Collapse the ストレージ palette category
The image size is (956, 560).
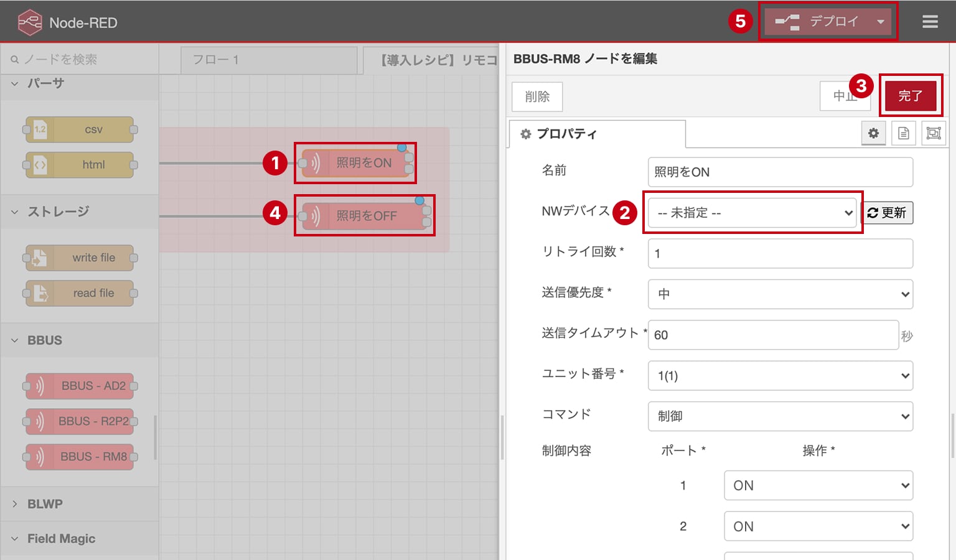[x=80, y=212]
